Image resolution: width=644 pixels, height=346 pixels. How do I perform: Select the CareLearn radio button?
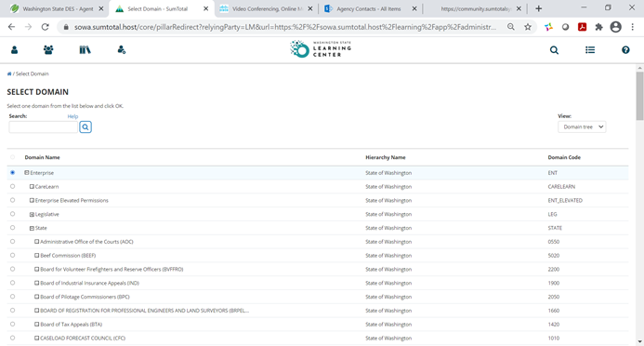tap(13, 187)
